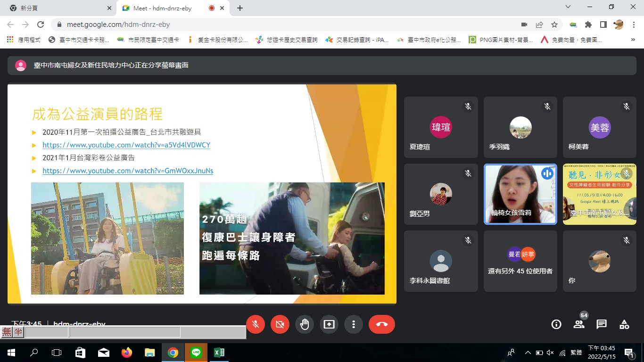The width and height of the screenshot is (644, 362).
Task: Open the chat messages panel
Action: (602, 324)
